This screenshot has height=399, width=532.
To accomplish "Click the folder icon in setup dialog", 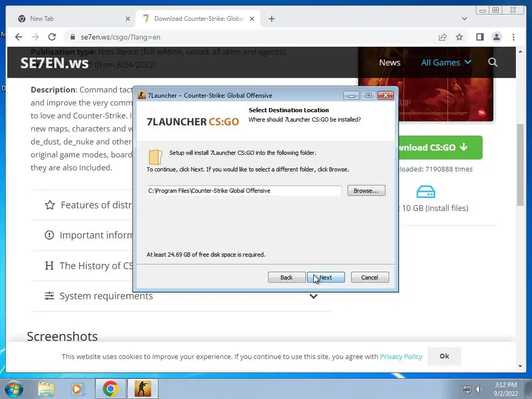I will click(x=155, y=157).
